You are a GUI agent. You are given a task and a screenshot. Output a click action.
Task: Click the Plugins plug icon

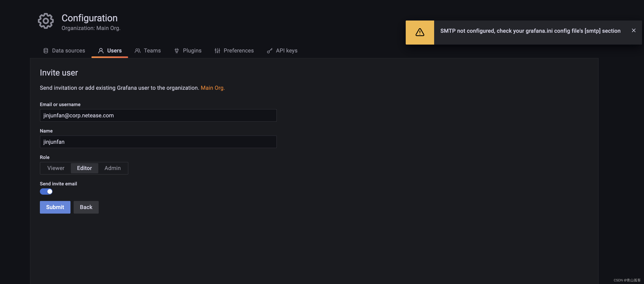177,51
